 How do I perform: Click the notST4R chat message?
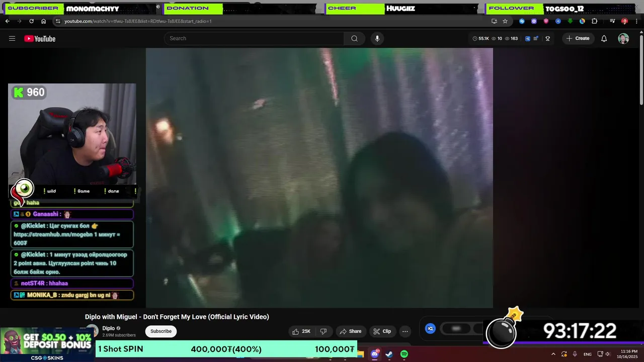click(72, 283)
